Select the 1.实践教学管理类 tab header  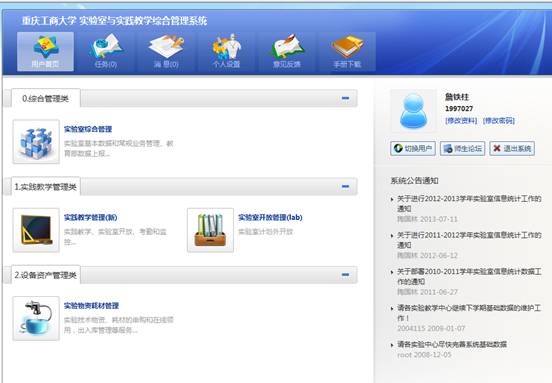click(46, 187)
